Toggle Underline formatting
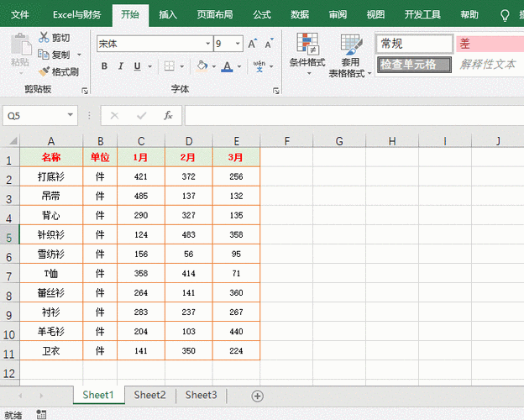524x420 pixels. [138, 66]
